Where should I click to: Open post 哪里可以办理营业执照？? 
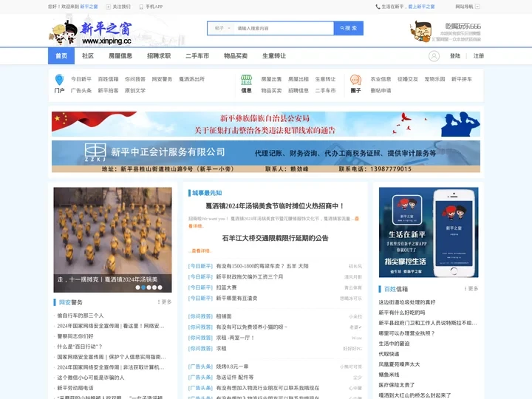[406, 333]
